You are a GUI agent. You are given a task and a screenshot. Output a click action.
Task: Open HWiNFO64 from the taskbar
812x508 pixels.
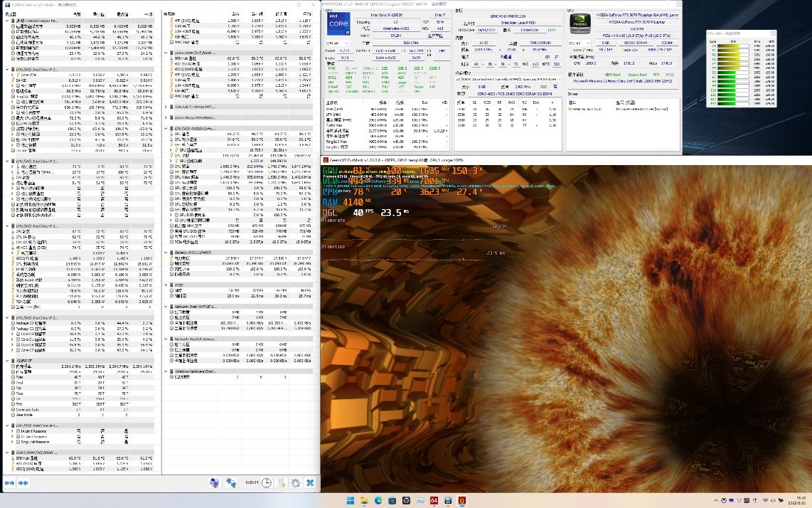(x=434, y=499)
